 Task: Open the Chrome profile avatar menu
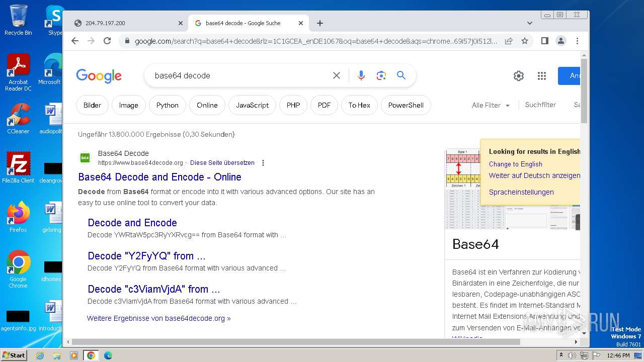tap(561, 41)
